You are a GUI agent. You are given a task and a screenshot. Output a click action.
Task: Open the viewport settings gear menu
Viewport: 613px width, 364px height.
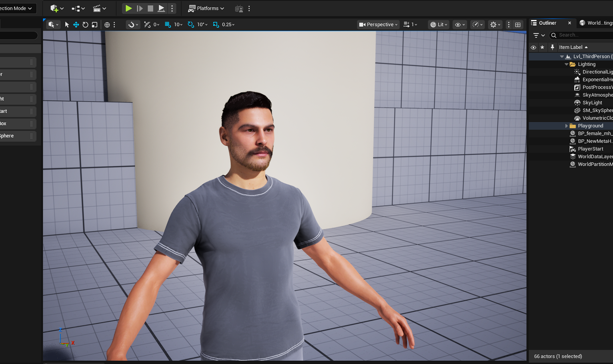coord(495,24)
